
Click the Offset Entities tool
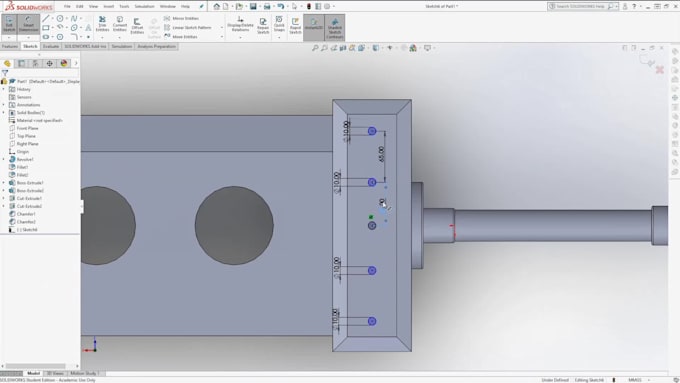[x=137, y=26]
